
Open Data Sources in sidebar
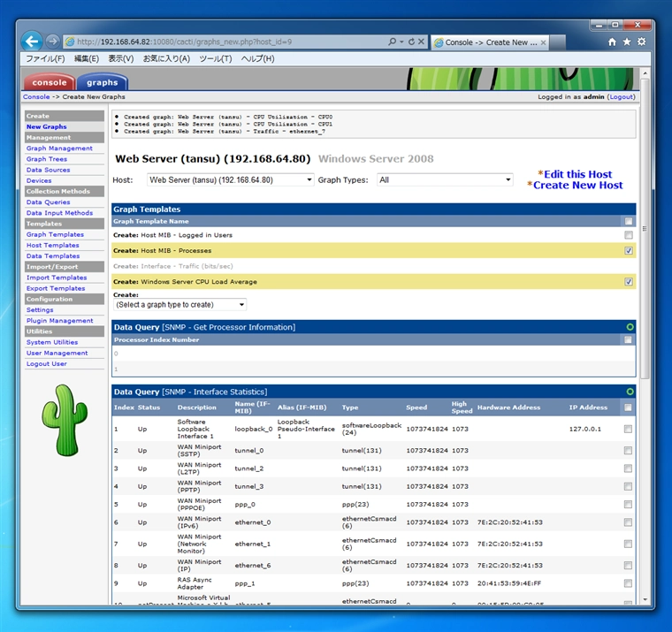[48, 170]
